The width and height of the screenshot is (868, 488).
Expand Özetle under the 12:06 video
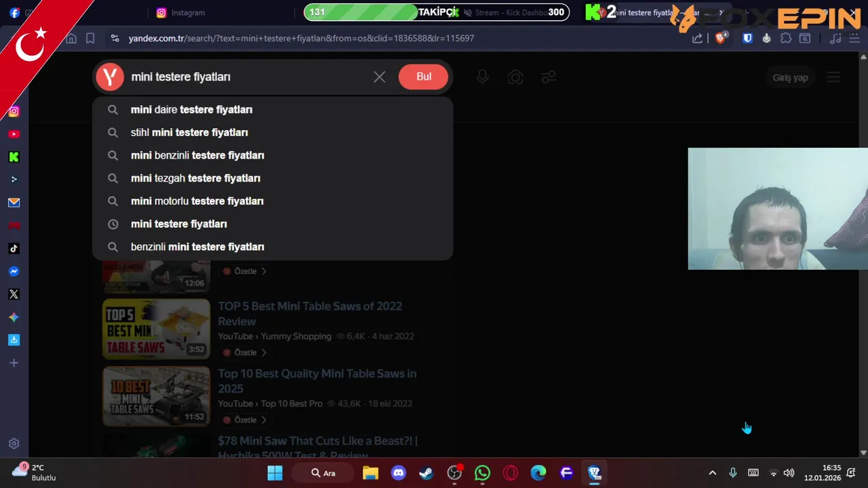245,271
